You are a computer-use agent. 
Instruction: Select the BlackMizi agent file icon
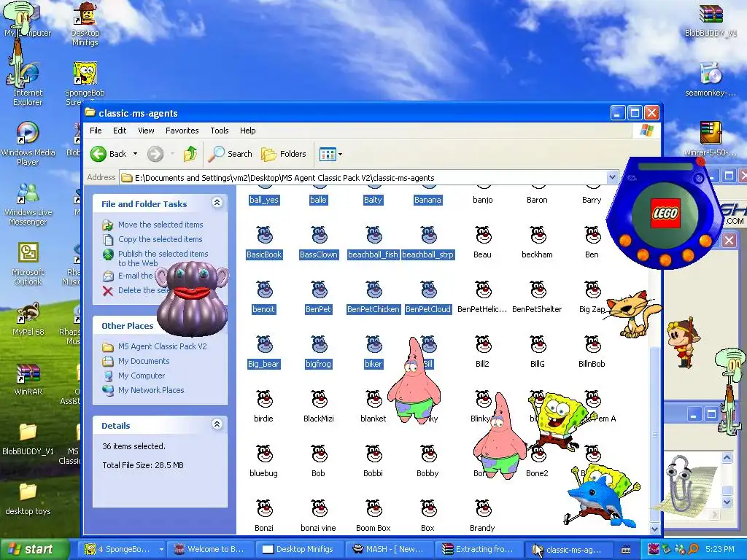319,400
